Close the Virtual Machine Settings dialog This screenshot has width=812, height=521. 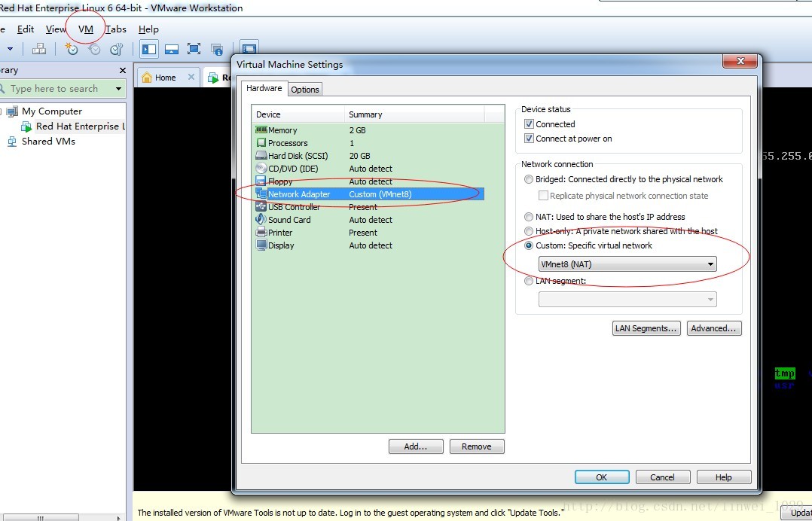[x=740, y=61]
